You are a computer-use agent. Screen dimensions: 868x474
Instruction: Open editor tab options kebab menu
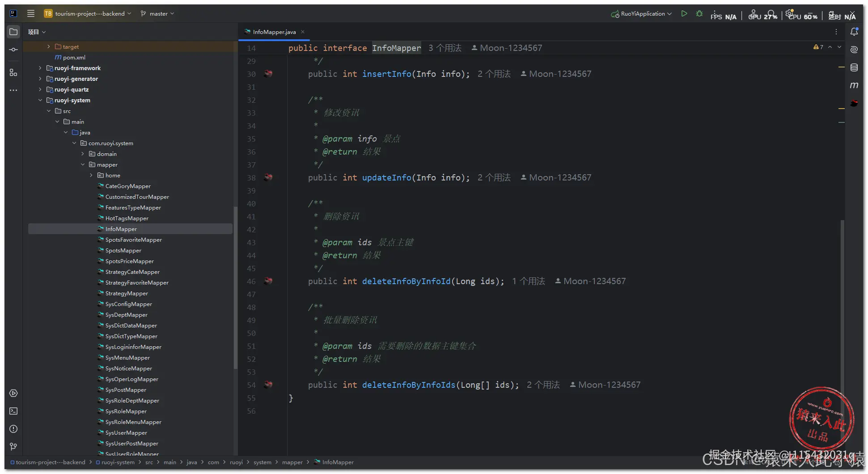836,32
